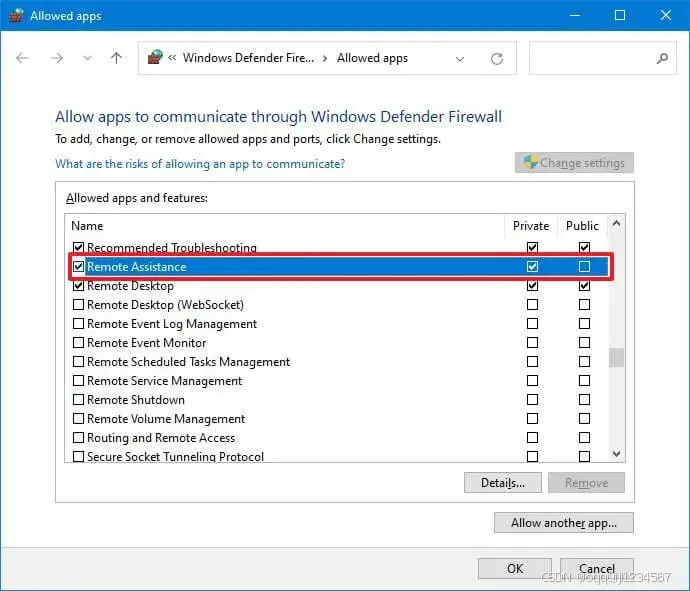The image size is (690, 591).
Task: Uncheck Public for Remote Desktop
Action: 584,286
